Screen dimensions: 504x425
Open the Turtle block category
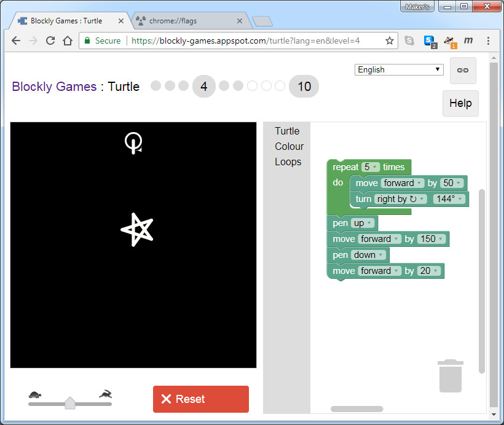click(287, 131)
